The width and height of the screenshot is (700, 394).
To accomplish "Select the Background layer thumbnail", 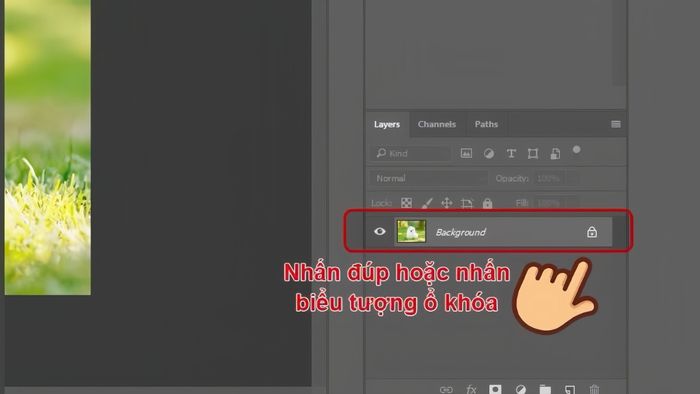I will coord(411,231).
